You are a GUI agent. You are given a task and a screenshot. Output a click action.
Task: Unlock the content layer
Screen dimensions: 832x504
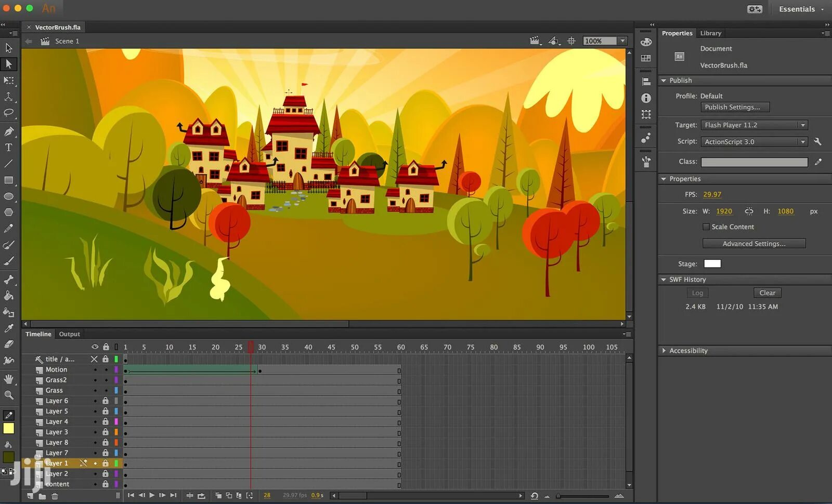[106, 484]
